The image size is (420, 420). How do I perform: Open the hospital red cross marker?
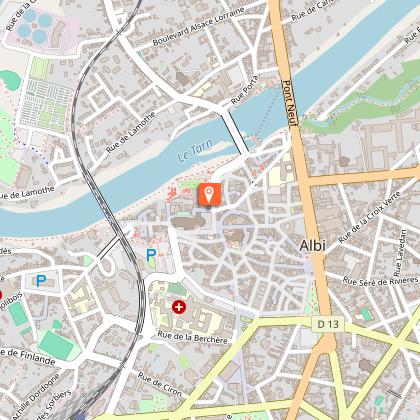click(x=179, y=307)
